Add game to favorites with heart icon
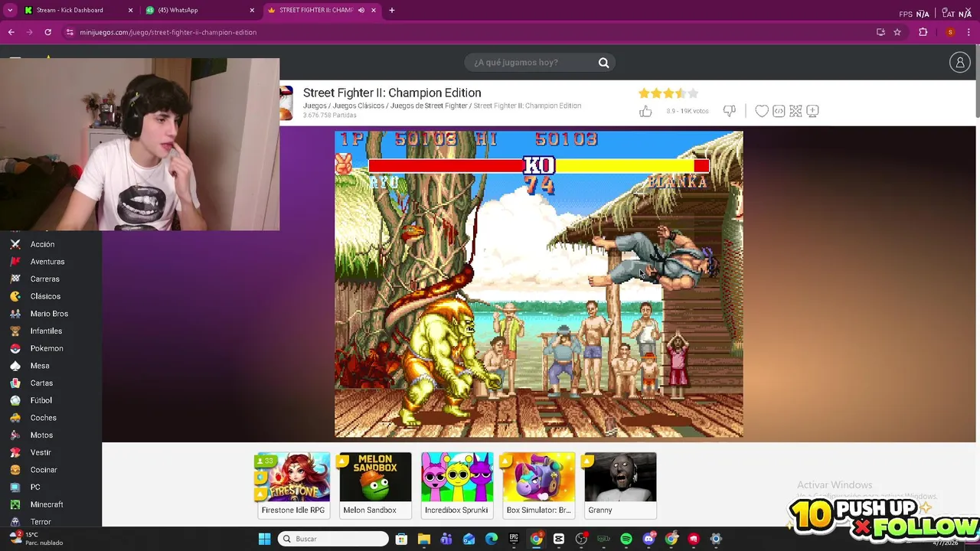This screenshot has width=980, height=551. (x=762, y=111)
